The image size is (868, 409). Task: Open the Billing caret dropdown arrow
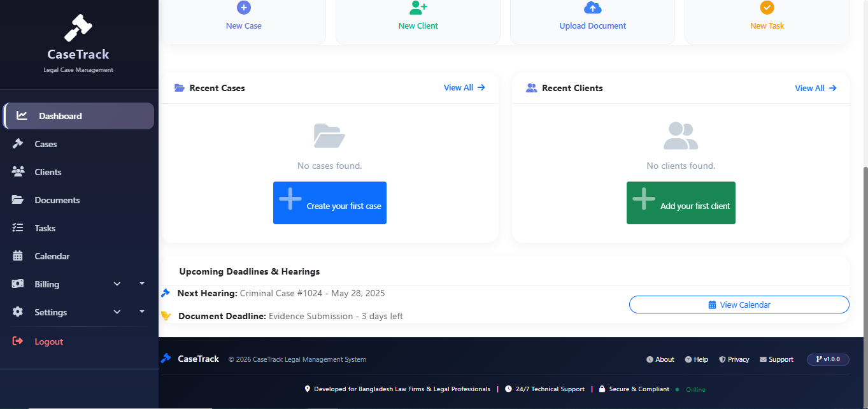click(142, 283)
